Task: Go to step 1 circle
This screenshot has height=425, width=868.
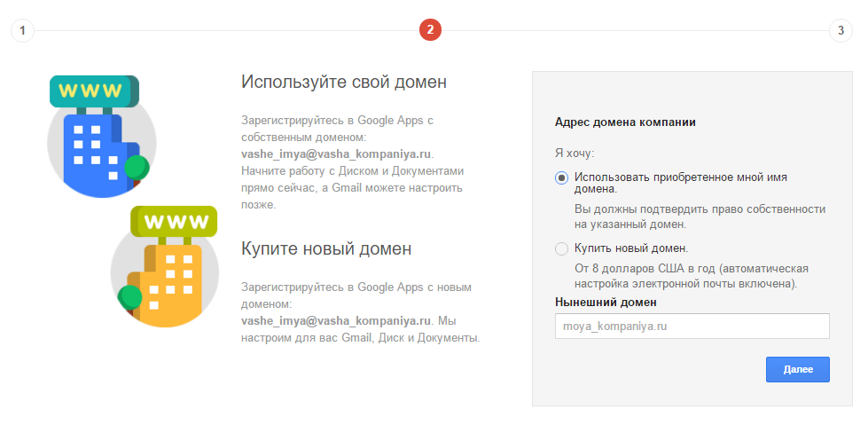Action: tap(22, 30)
